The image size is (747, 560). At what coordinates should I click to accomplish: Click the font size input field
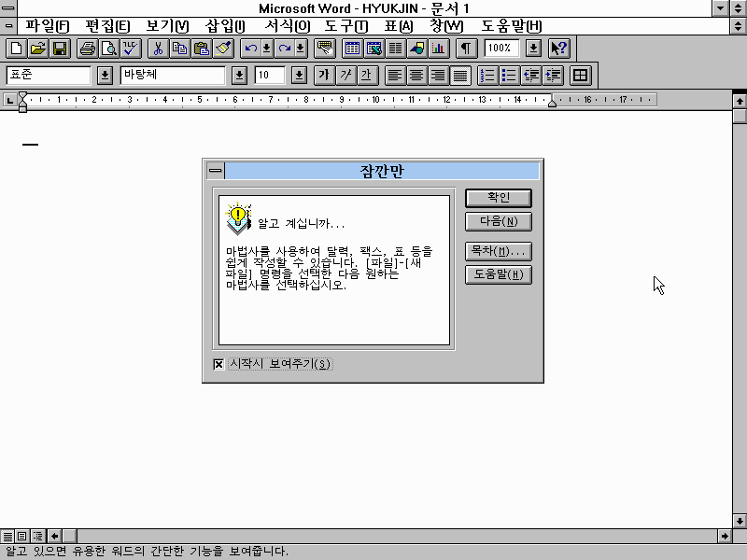click(x=270, y=76)
